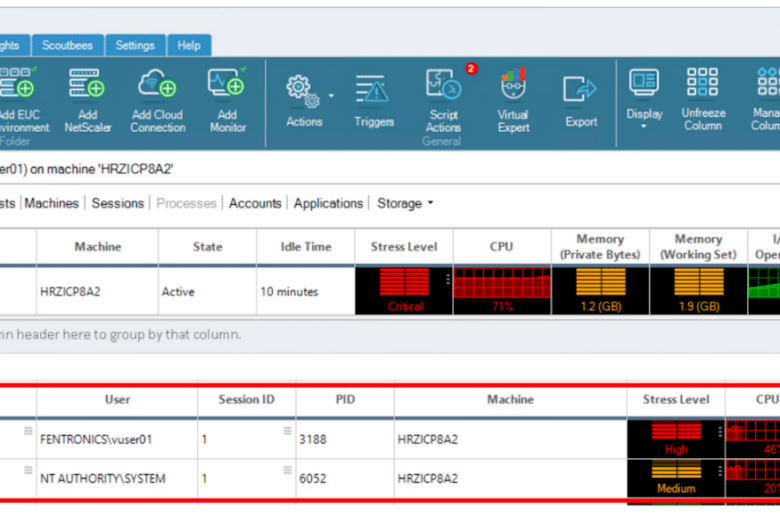This screenshot has width=780, height=516.
Task: Launch the Virtual Expert icon
Action: (x=513, y=84)
